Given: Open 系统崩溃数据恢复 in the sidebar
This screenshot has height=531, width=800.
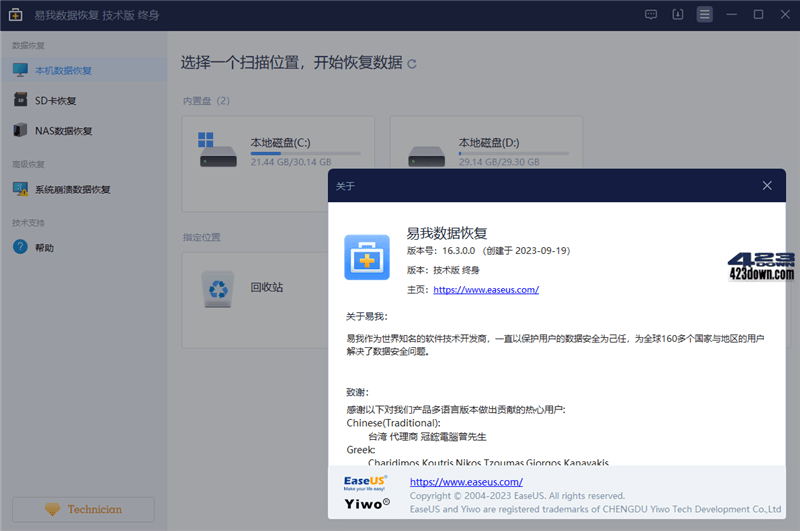Looking at the screenshot, I should pos(84,189).
